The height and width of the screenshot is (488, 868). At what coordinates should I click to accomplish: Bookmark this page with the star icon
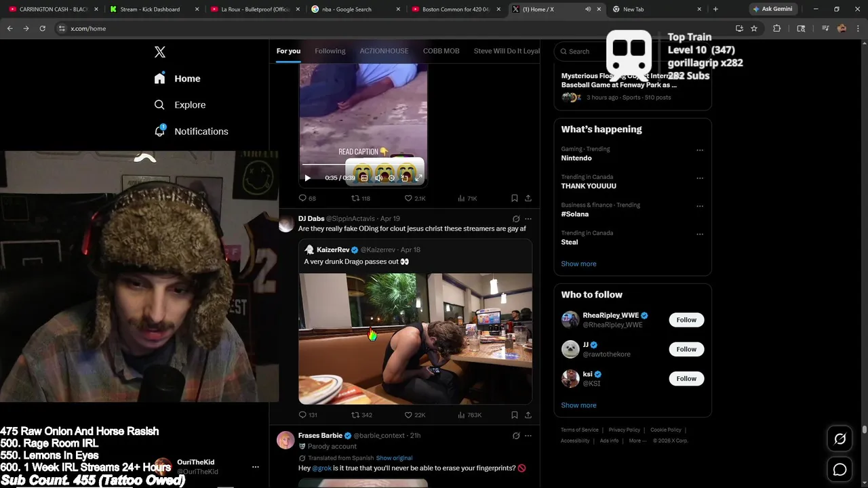[x=754, y=28]
